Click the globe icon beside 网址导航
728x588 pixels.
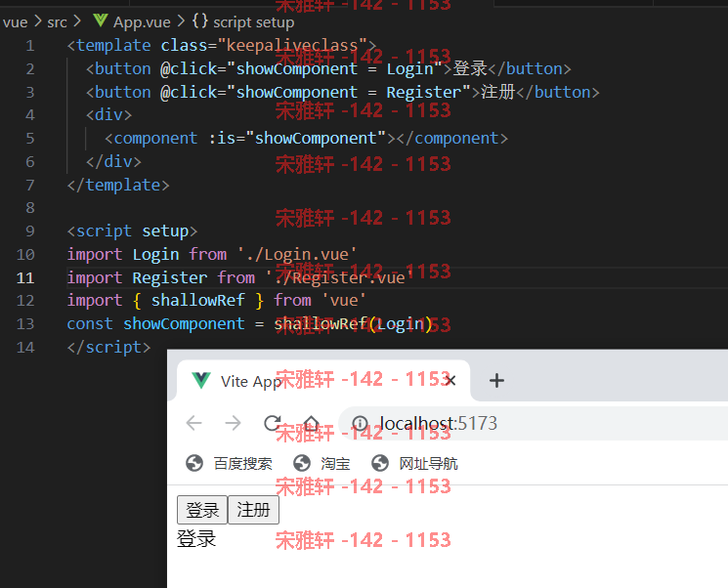(x=380, y=463)
